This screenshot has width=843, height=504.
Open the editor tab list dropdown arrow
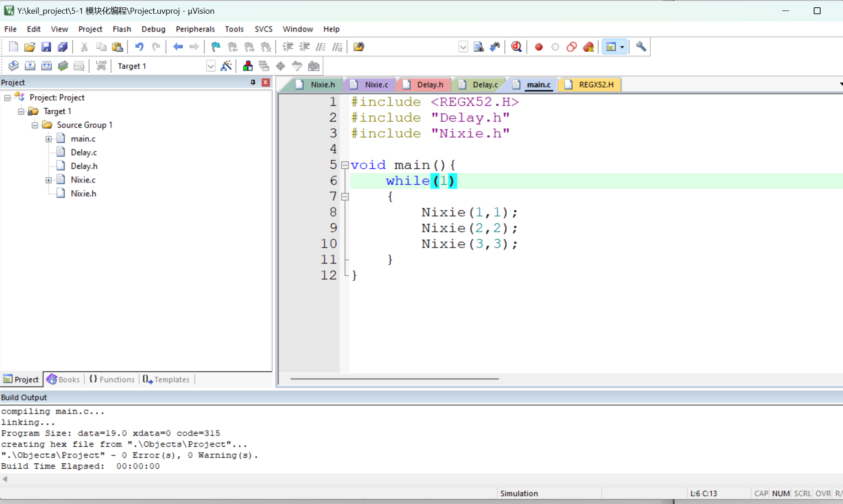(x=841, y=85)
